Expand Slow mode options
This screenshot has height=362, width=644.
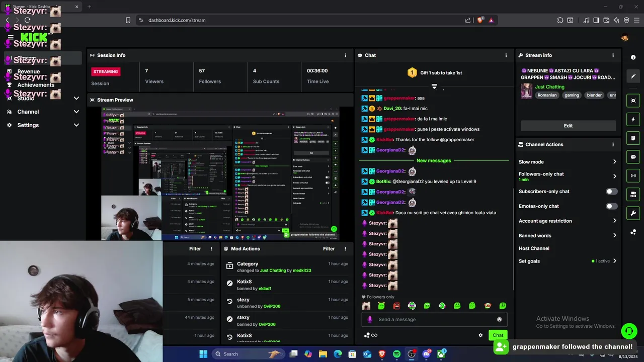[614, 162]
